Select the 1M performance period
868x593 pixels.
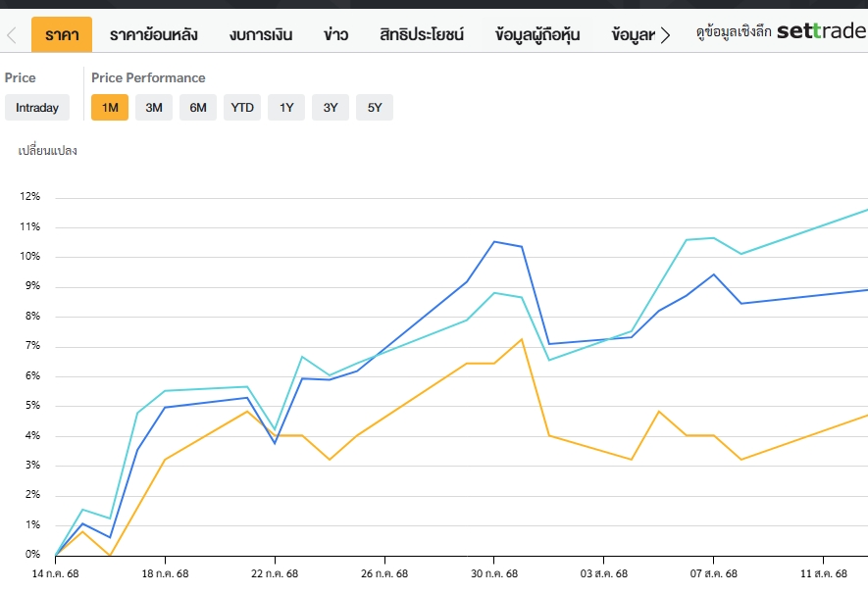coord(110,108)
